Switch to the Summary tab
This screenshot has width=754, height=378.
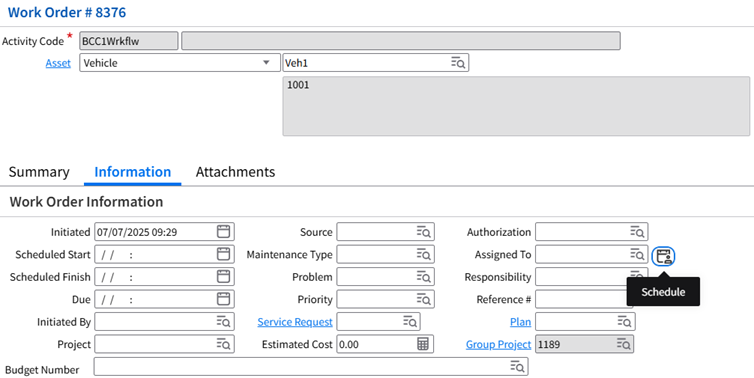point(39,172)
